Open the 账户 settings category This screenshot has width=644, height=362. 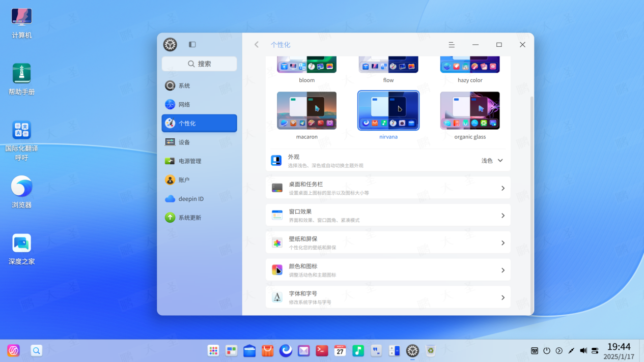[199, 180]
